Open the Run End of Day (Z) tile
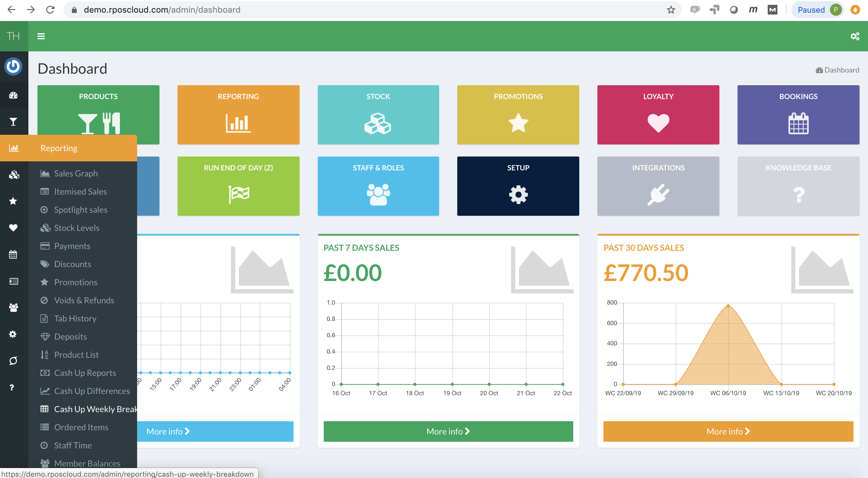Viewport: 868px width, 478px height. [x=238, y=186]
